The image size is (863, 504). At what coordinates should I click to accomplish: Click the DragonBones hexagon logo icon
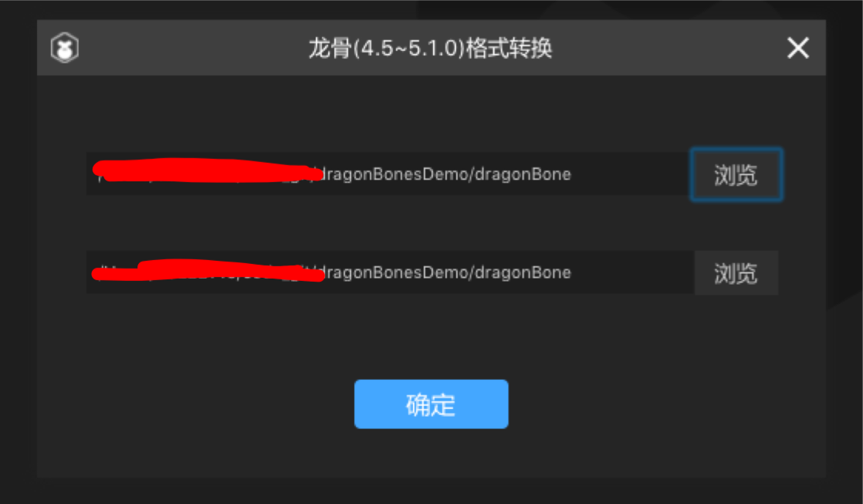pos(65,48)
